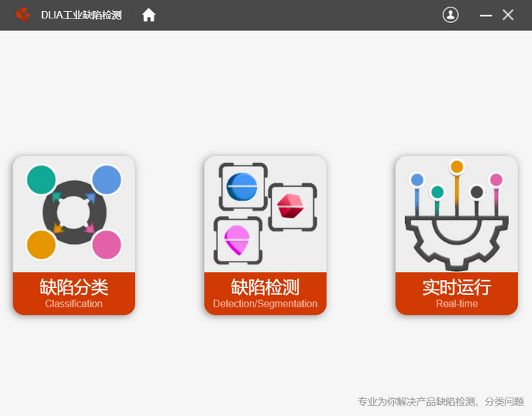This screenshot has height=416, width=532.
Task: Click the 专业为你解决产品缺陷检测 tagline text
Action: point(440,401)
